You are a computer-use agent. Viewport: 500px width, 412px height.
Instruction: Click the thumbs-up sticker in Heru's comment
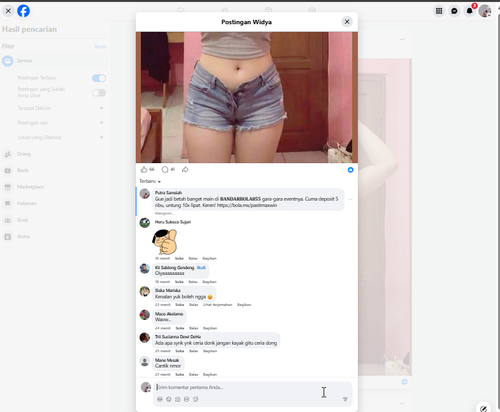pos(165,242)
